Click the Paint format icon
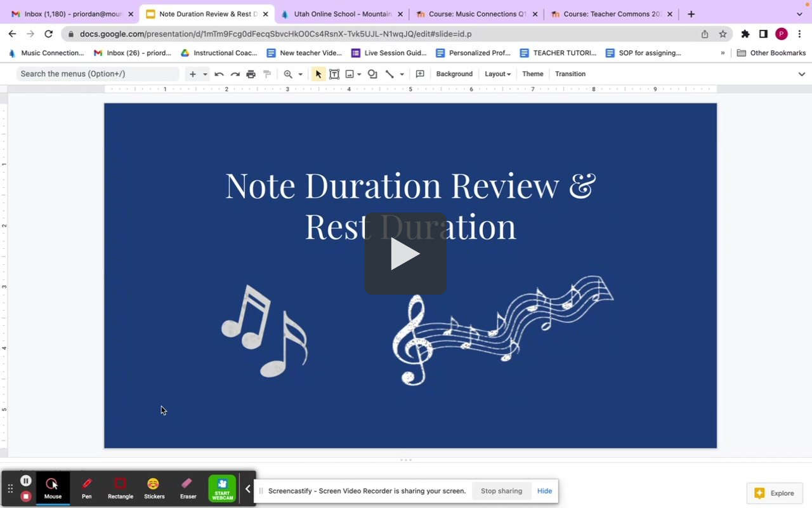The image size is (812, 508). pyautogui.click(x=266, y=74)
